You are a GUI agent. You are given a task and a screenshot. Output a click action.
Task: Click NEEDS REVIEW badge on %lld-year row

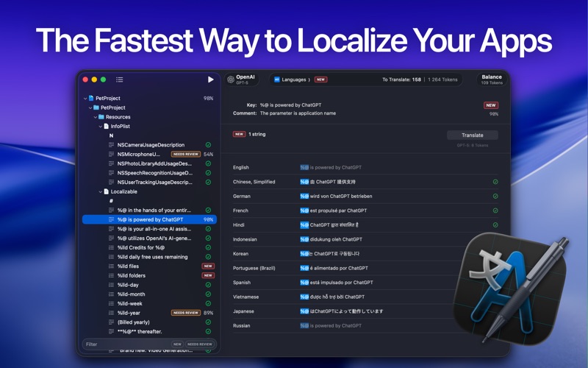186,314
